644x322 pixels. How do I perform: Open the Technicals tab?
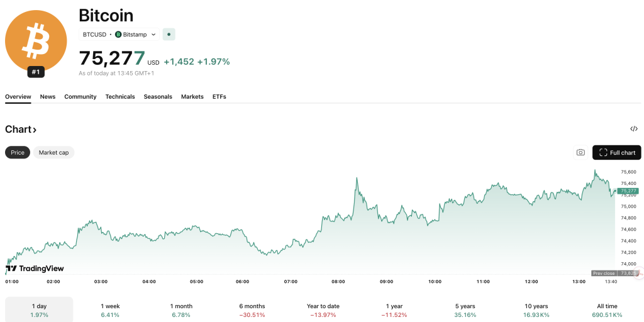pyautogui.click(x=120, y=97)
